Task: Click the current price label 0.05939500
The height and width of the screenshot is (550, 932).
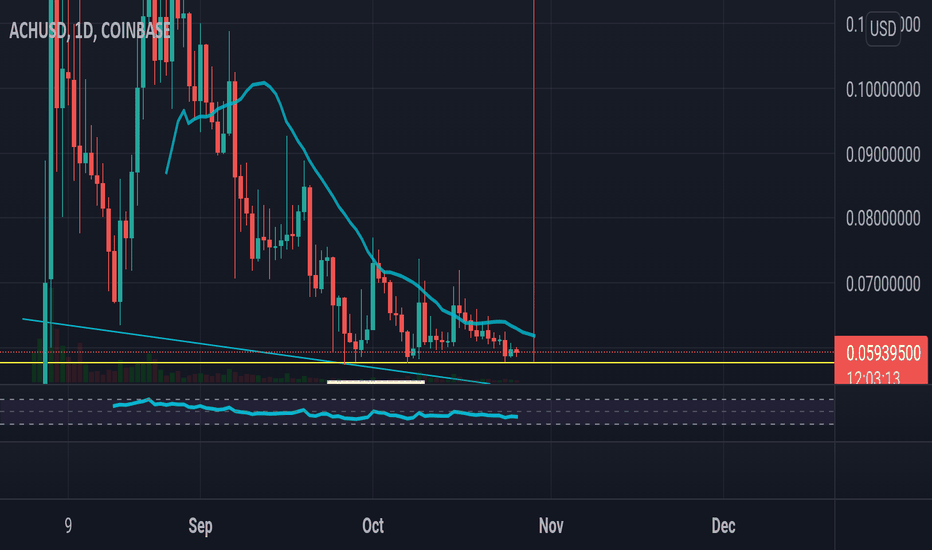Action: (883, 353)
